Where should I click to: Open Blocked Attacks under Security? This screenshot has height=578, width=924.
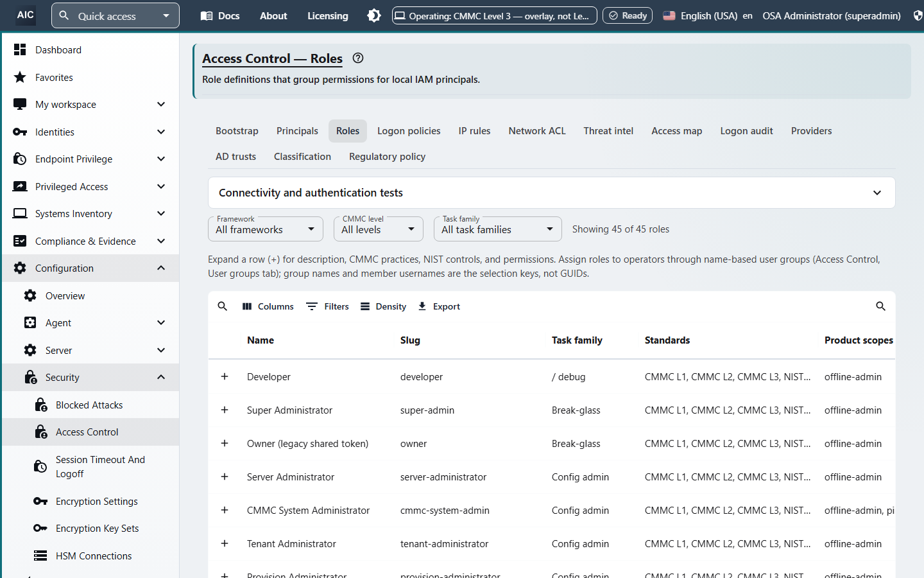tap(90, 405)
